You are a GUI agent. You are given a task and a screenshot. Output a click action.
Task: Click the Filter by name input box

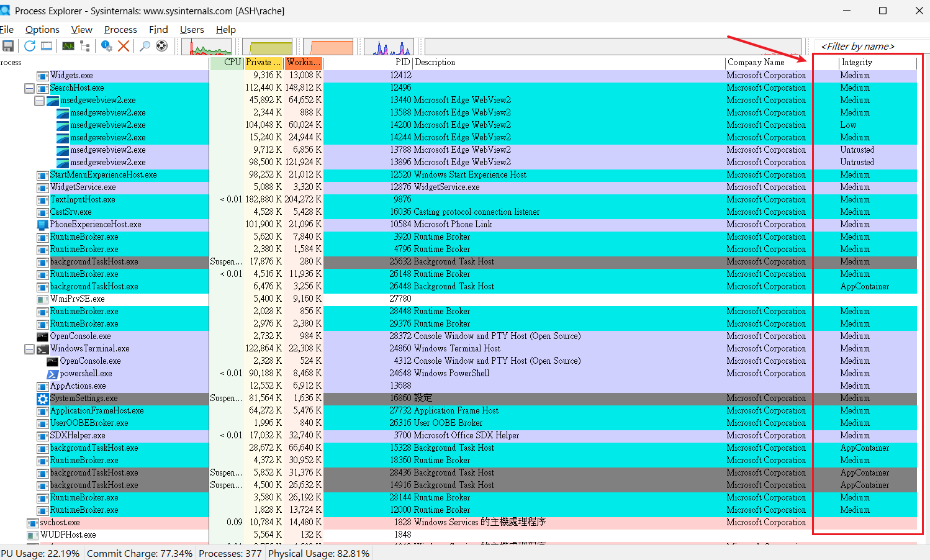coord(873,47)
